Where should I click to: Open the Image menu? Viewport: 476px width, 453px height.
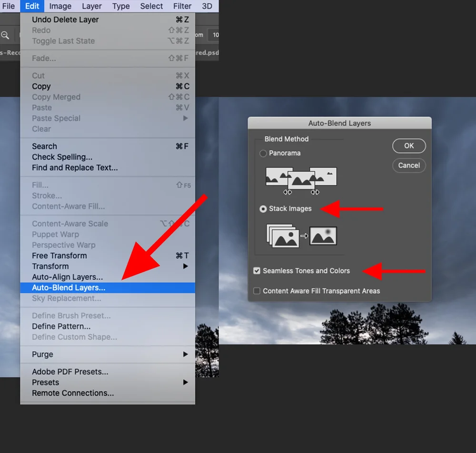[x=60, y=6]
